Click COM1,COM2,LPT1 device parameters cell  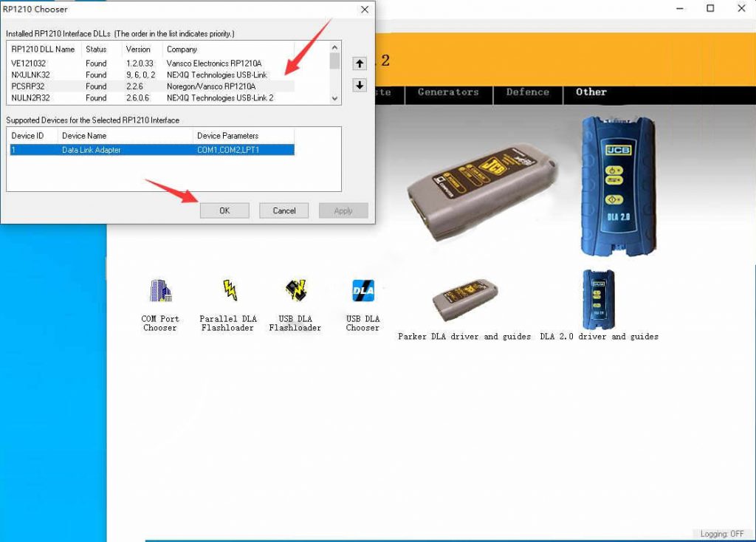coord(228,150)
